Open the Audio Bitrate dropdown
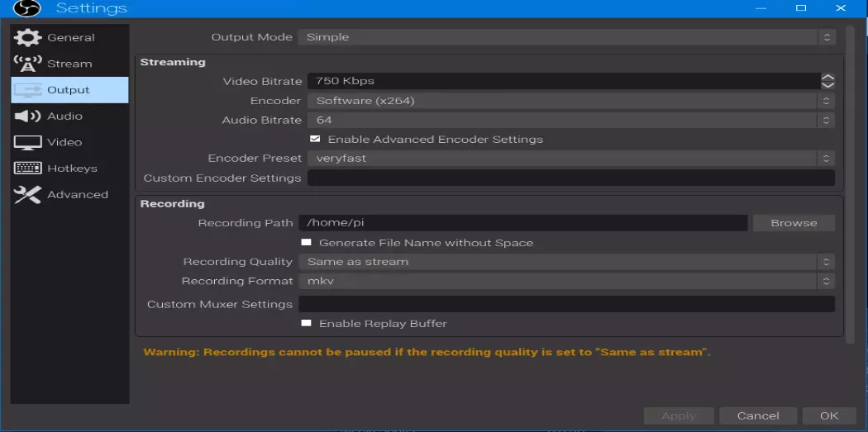868x432 pixels. tap(570, 120)
